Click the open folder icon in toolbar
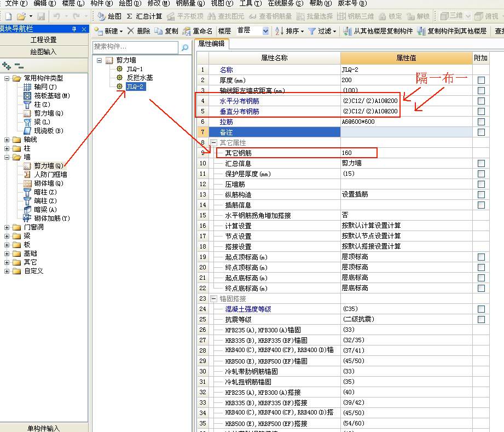Viewport: 504px width, 432px height. coord(21,16)
